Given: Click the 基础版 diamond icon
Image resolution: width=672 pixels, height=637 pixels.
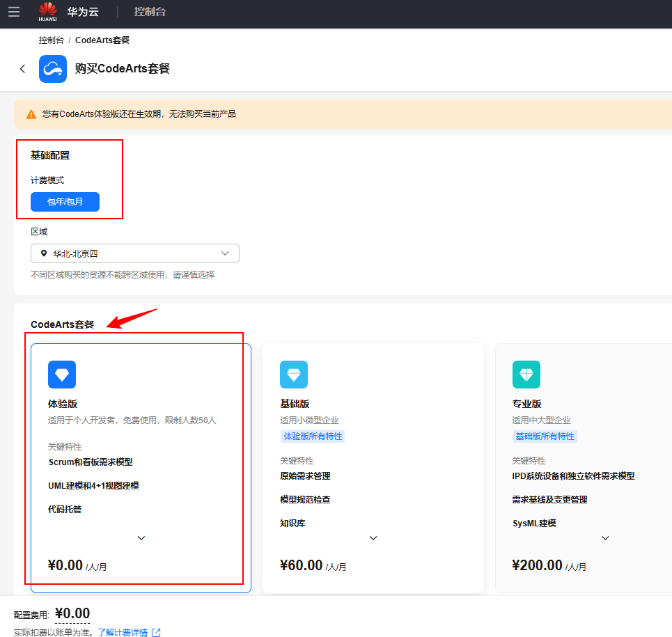Looking at the screenshot, I should click(294, 375).
